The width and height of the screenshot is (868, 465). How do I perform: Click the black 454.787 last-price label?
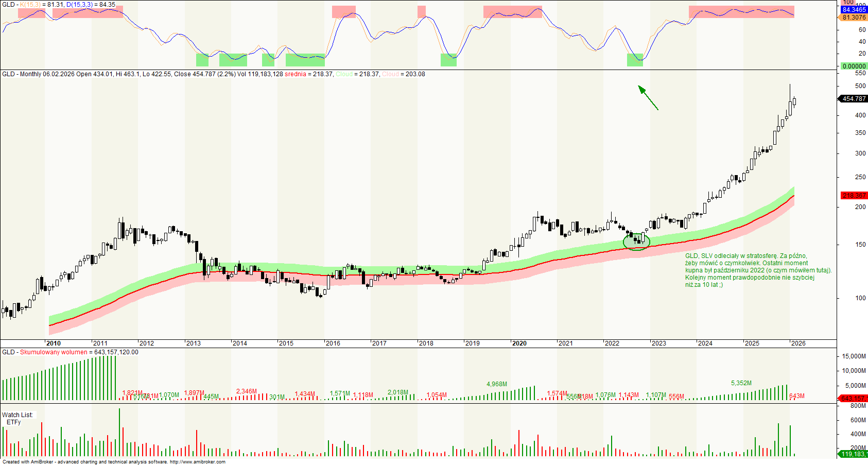[854, 99]
